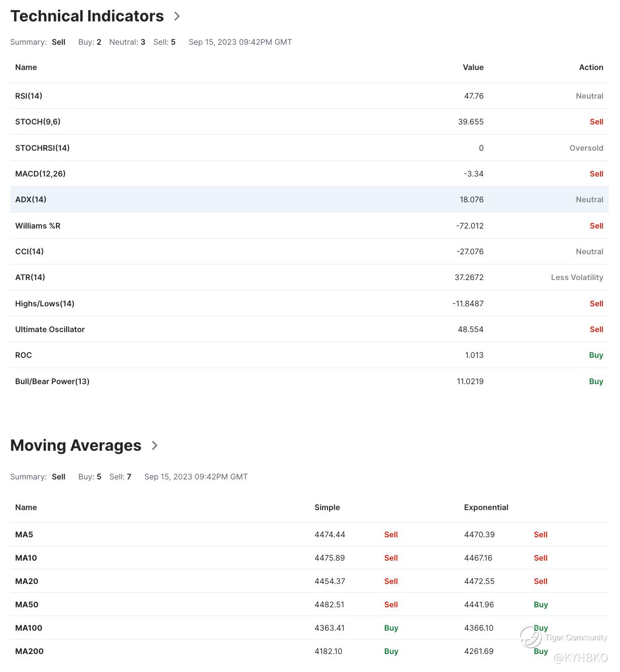The width and height of the screenshot is (620, 672).
Task: Click the Value column header
Action: pyautogui.click(x=473, y=67)
